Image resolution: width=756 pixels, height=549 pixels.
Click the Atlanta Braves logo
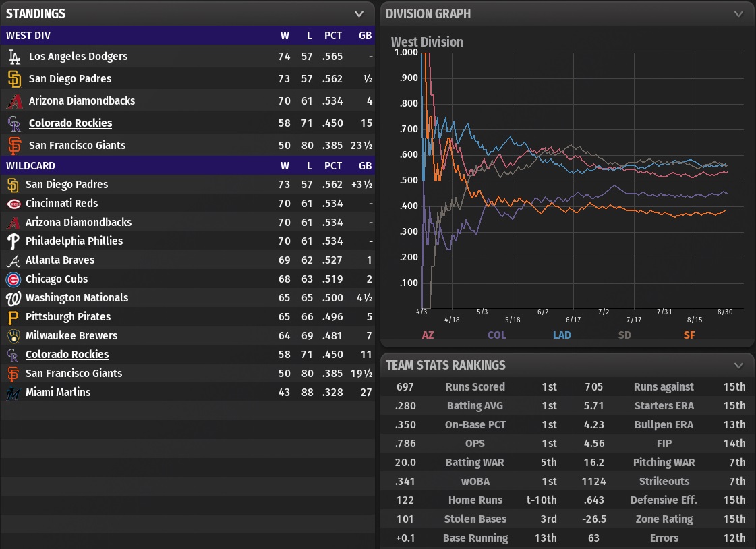pos(13,260)
